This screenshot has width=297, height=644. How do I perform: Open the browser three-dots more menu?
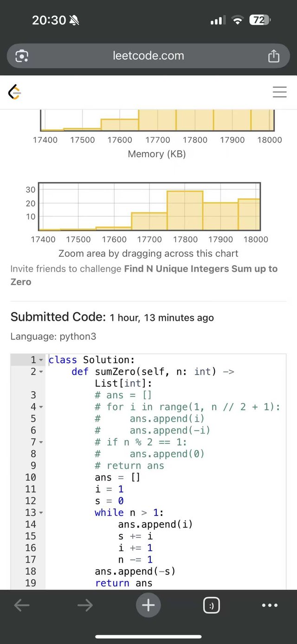point(270,605)
